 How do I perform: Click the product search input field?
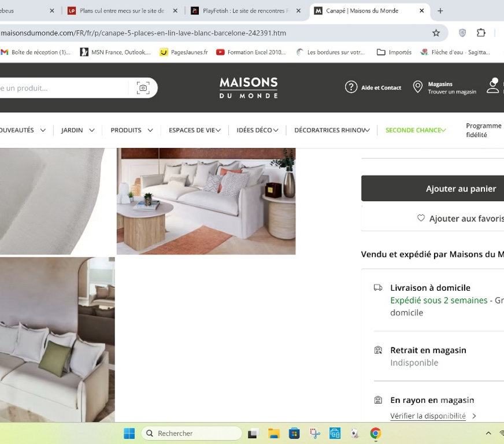[x=64, y=88]
